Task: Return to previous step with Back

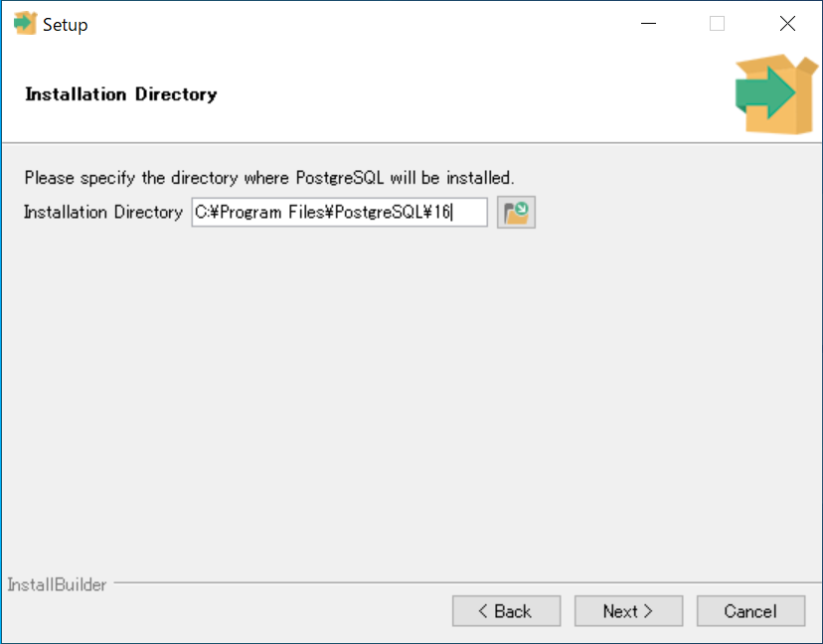Action: pyautogui.click(x=506, y=611)
